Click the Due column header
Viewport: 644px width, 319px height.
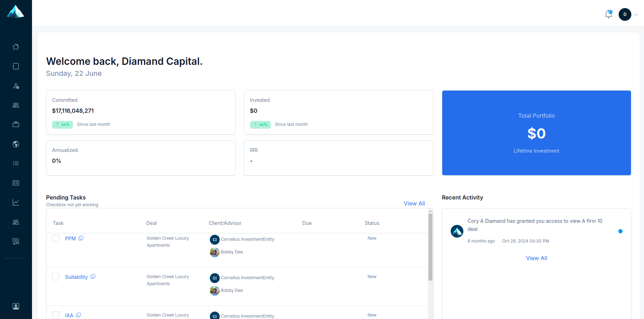307,223
